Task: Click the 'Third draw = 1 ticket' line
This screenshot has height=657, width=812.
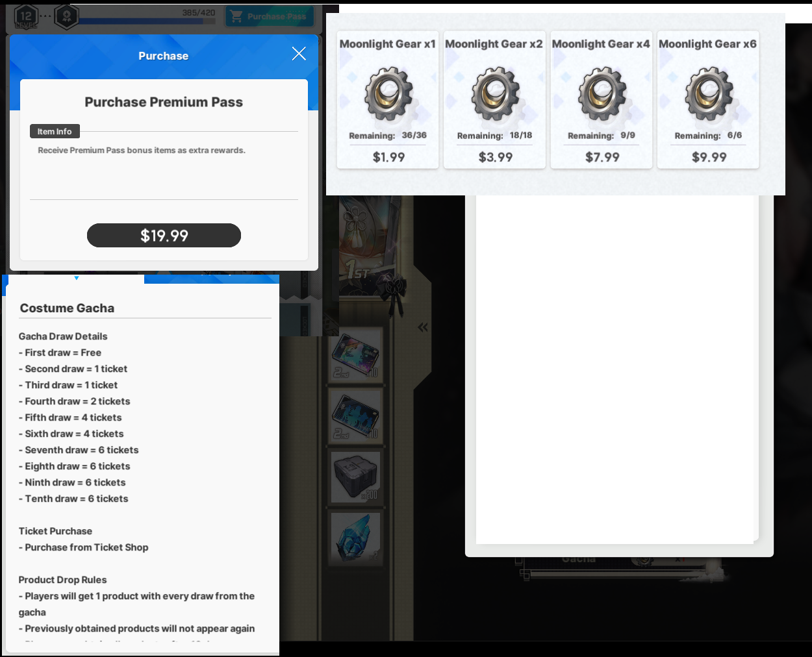Action: 68,385
